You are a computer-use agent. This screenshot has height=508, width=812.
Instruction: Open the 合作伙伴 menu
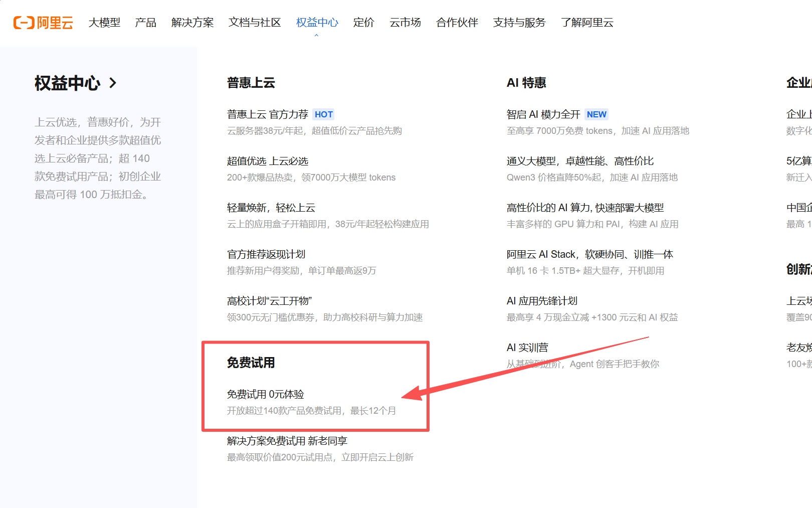pos(457,23)
